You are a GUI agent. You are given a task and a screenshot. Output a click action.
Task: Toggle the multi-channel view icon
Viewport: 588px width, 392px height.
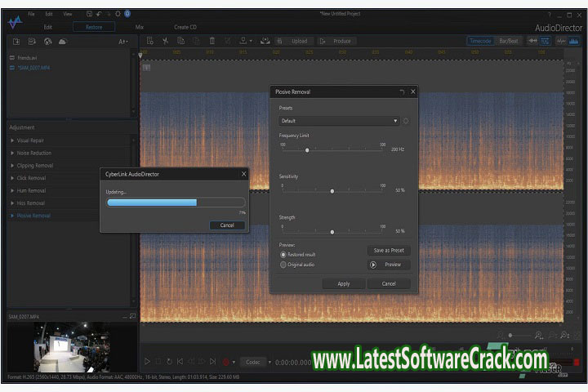point(545,41)
